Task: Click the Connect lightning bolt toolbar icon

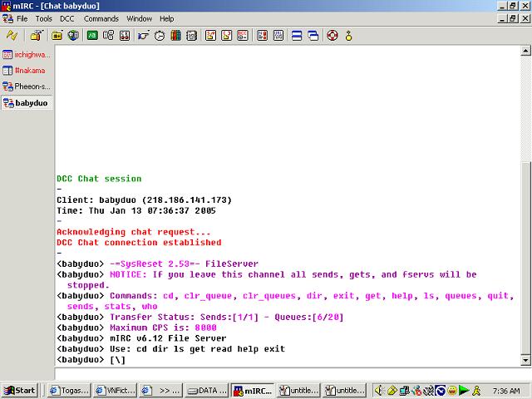Action: 12,35
